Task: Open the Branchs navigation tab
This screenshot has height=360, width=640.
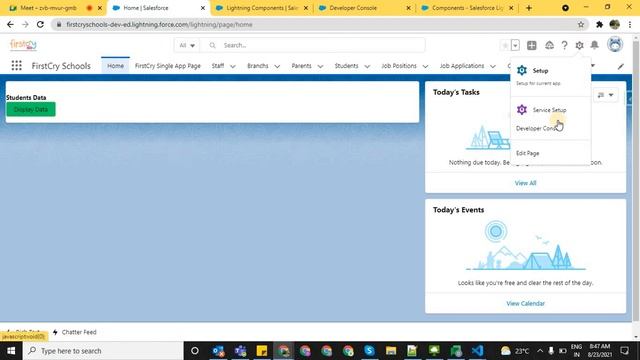Action: tap(258, 66)
